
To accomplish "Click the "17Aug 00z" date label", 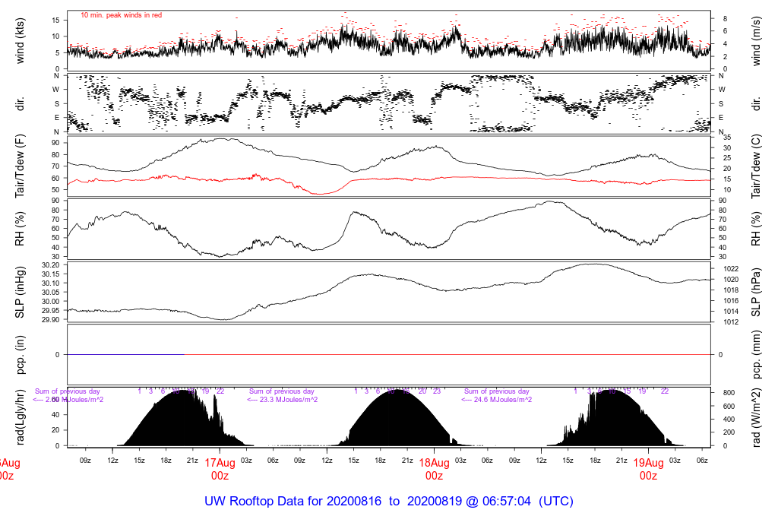I will [x=220, y=469].
